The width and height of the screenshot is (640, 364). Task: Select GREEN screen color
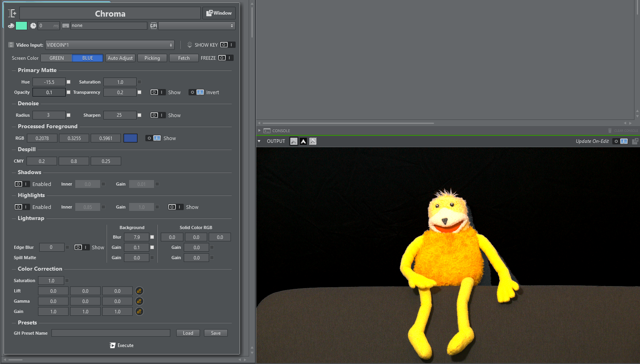(57, 58)
